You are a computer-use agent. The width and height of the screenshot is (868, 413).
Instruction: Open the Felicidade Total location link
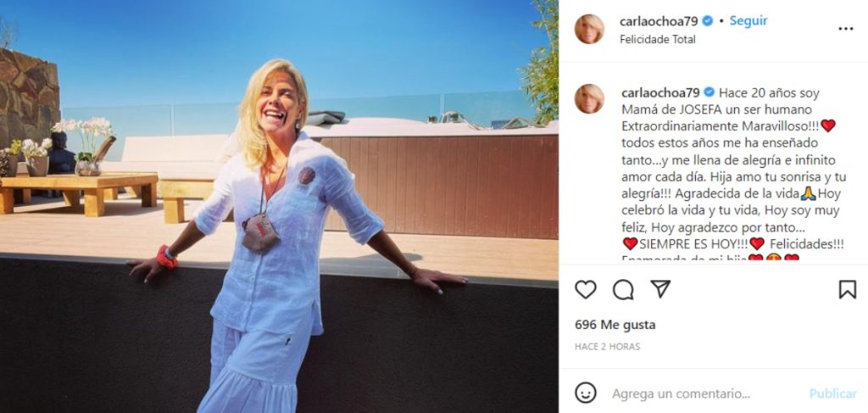[x=658, y=40]
